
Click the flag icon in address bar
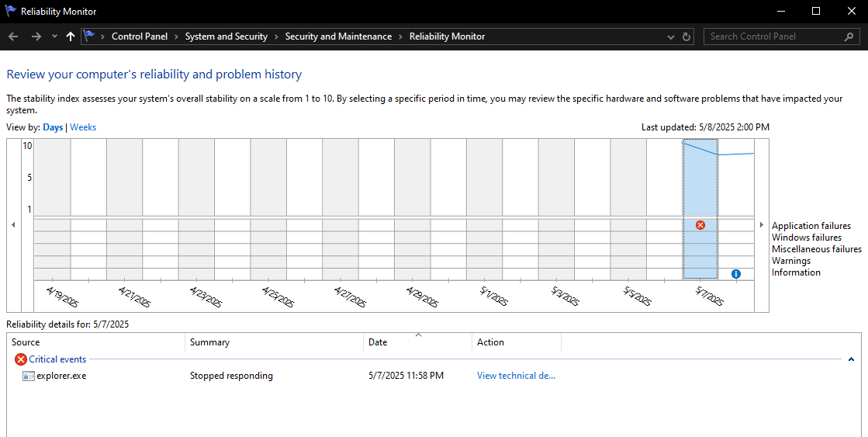click(x=88, y=36)
